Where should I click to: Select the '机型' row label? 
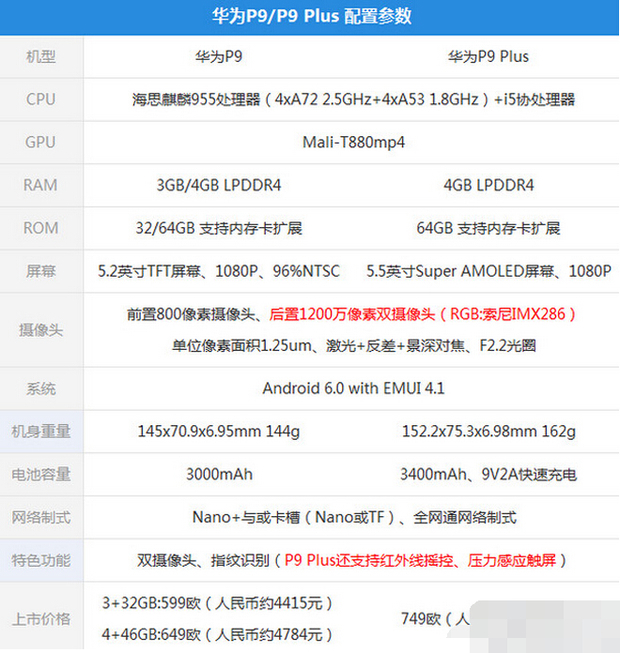click(41, 56)
